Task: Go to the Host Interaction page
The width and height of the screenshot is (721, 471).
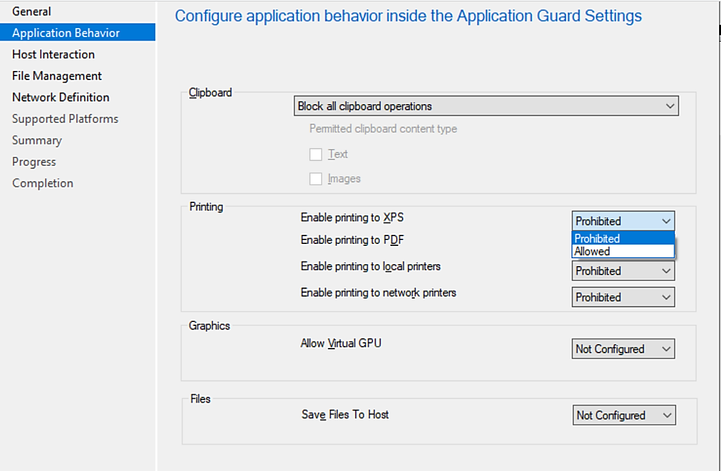Action: 53,54
